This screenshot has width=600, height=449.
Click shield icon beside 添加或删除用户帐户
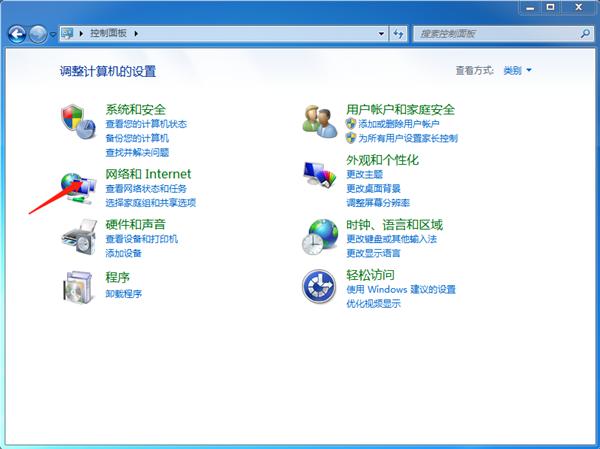pyautogui.click(x=351, y=124)
